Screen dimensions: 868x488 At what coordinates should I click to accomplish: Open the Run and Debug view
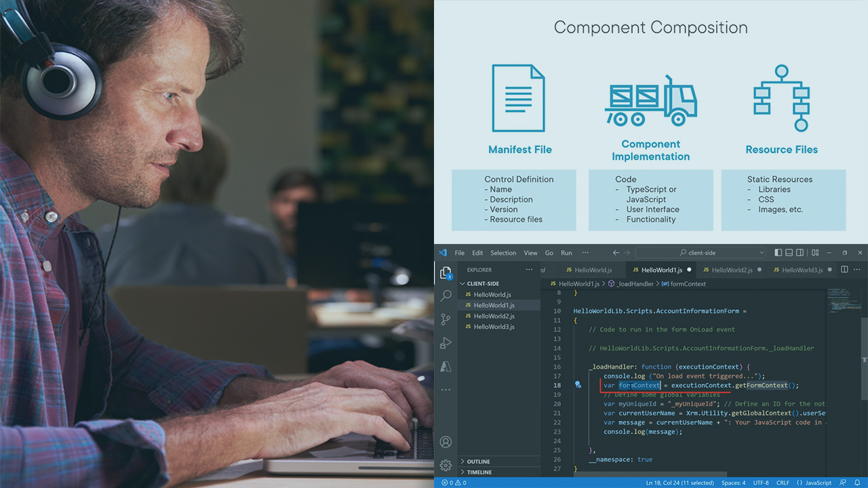pyautogui.click(x=446, y=343)
